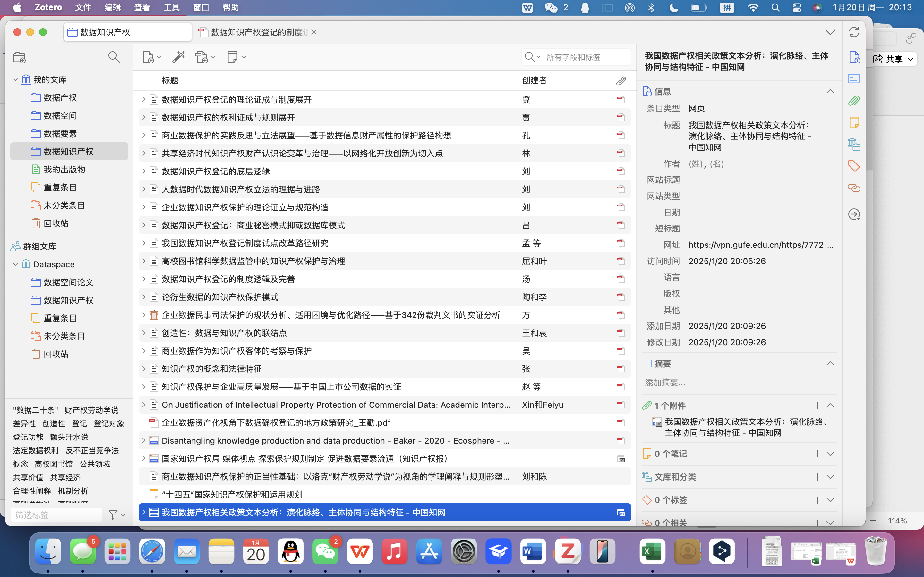Image resolution: width=924 pixels, height=577 pixels.
Task: Click the Locate arrow icon in side navigation
Action: (x=854, y=214)
